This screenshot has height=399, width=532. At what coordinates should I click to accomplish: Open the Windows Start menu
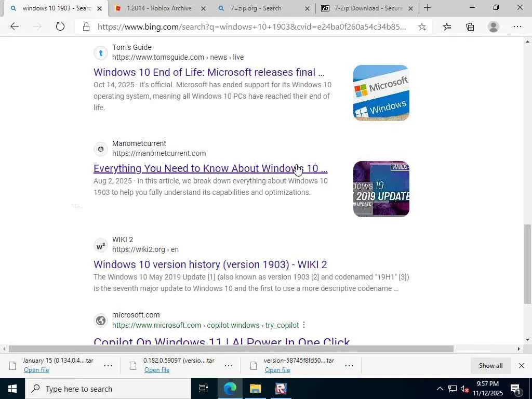click(x=12, y=389)
